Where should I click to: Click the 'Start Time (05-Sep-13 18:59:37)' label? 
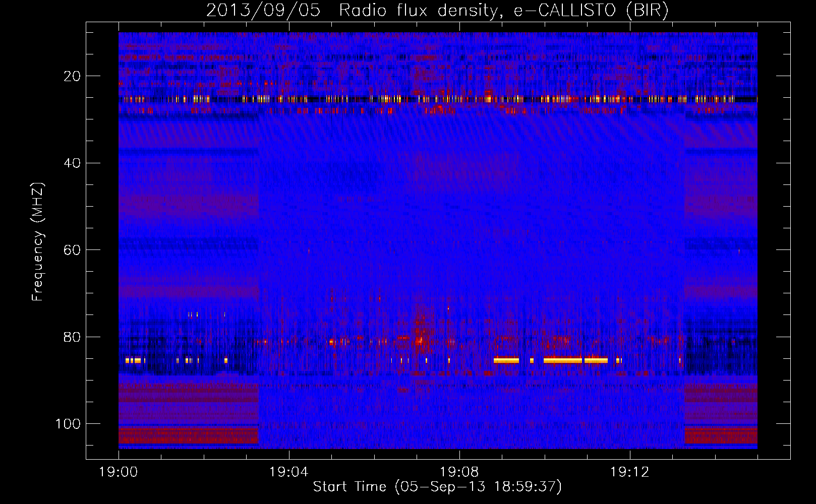point(437,487)
